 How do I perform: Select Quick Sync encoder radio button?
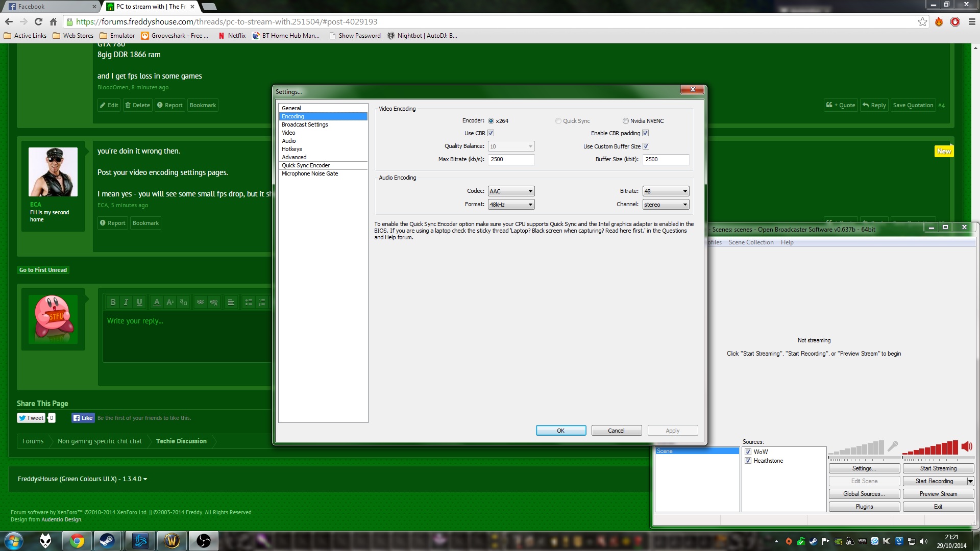point(558,121)
